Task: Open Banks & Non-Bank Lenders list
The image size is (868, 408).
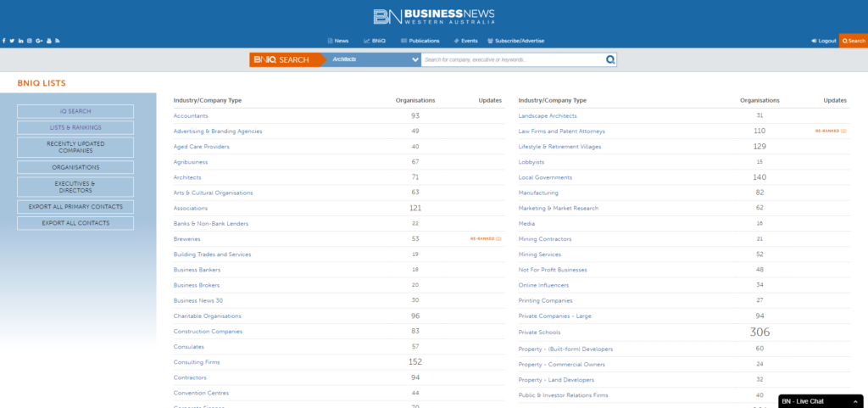Action: point(211,224)
